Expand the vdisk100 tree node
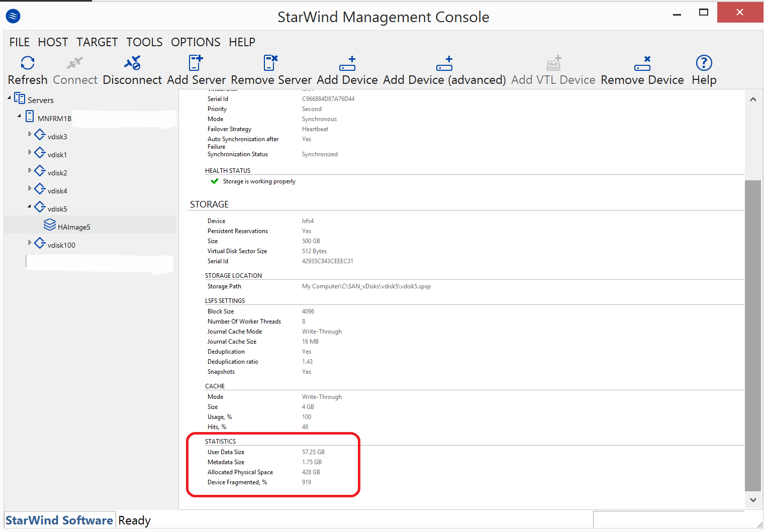This screenshot has height=532, width=764. click(x=30, y=243)
